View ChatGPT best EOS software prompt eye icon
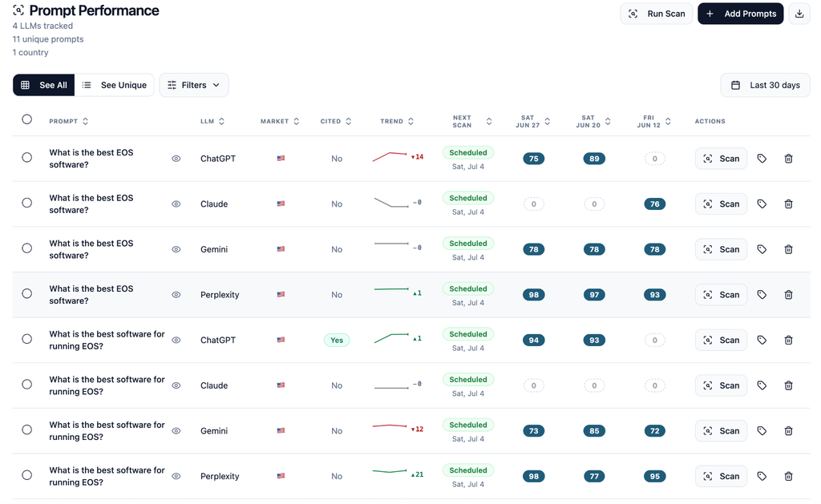This screenshot has height=504, width=821. (x=176, y=159)
